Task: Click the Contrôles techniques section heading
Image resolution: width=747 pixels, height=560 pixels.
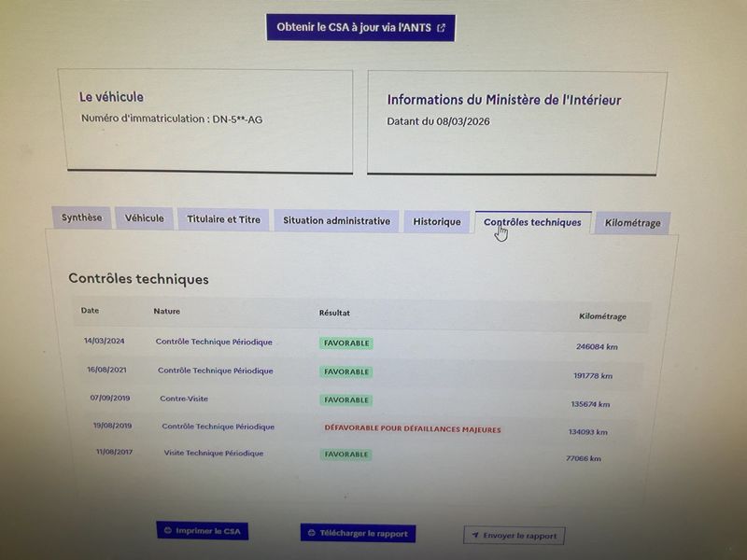Action: [138, 278]
